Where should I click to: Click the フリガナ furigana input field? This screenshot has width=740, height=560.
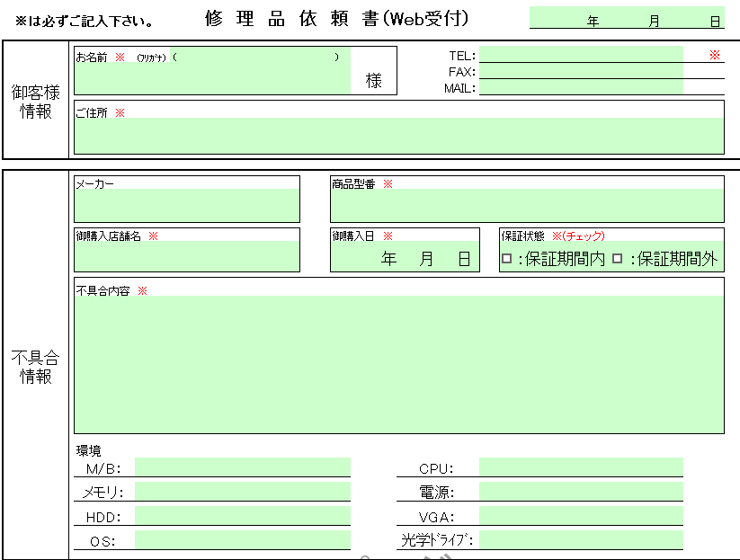(255, 57)
